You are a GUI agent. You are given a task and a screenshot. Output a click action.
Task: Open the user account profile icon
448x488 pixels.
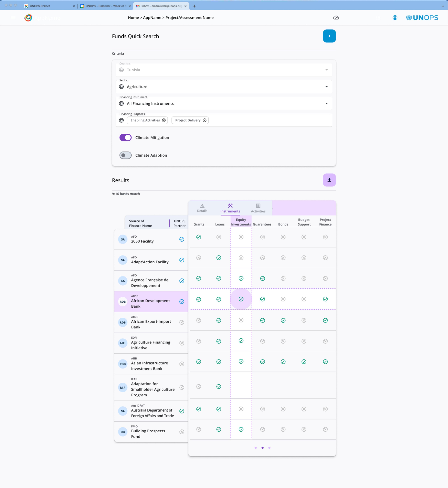pos(395,18)
